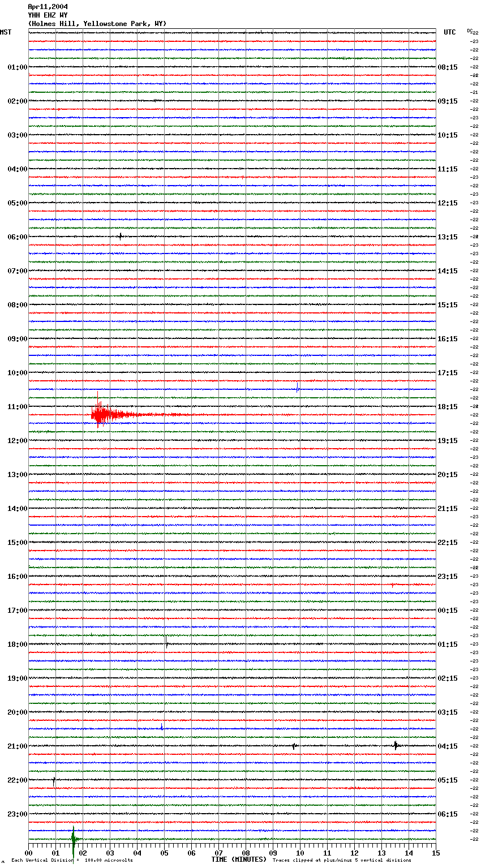Click the Holmes Hill, Yellowstone Park title

tap(97, 24)
